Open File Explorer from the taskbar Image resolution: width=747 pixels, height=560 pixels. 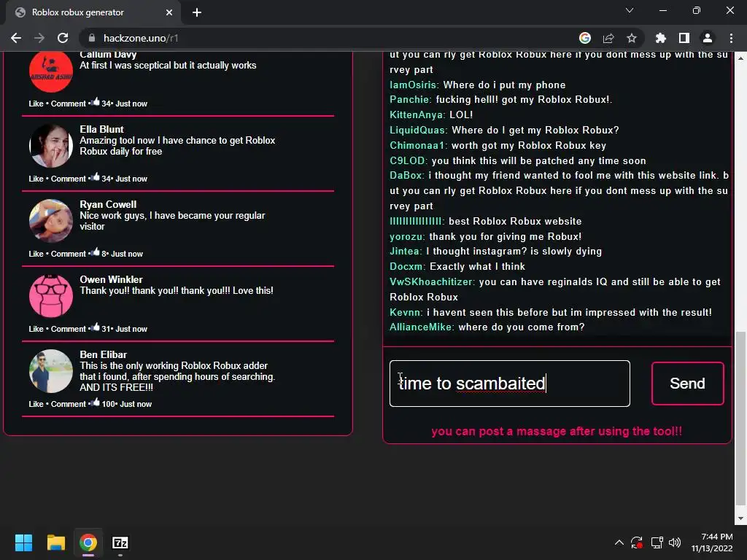tap(55, 542)
